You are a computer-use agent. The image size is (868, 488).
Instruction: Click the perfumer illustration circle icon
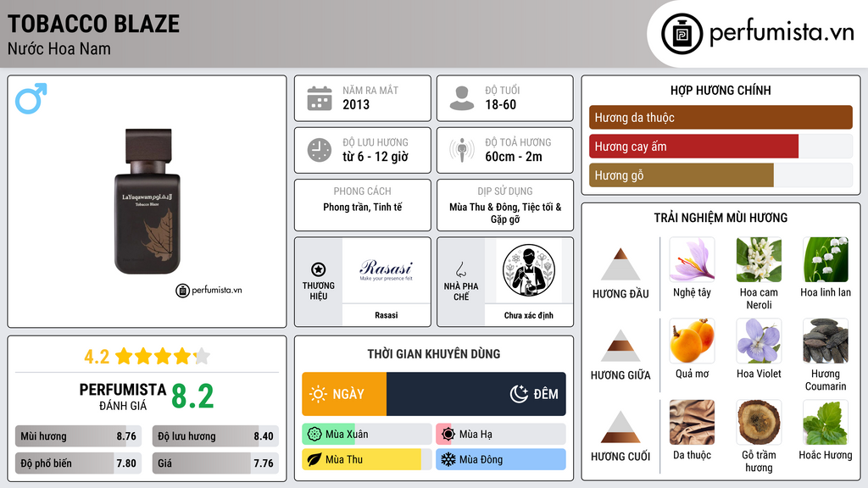pos(529,270)
